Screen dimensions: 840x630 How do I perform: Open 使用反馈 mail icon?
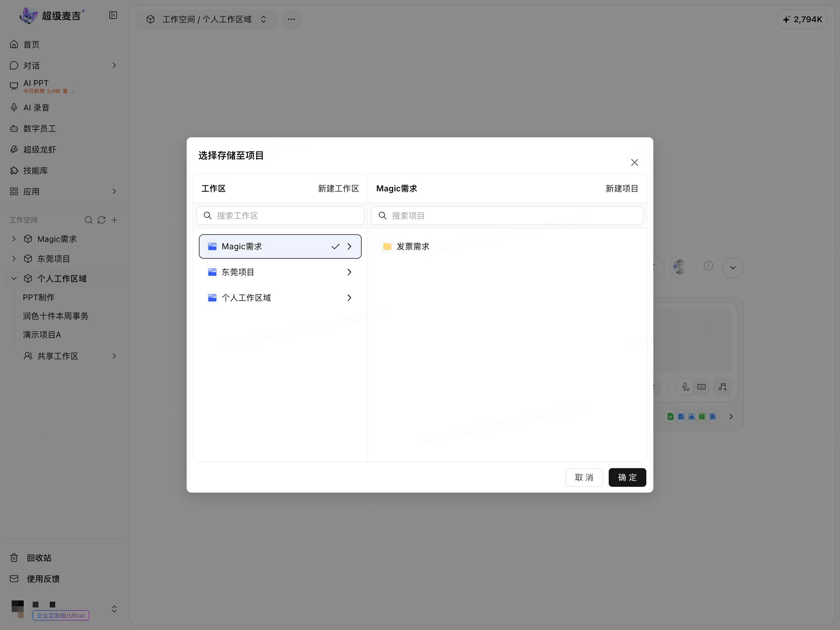point(14,579)
